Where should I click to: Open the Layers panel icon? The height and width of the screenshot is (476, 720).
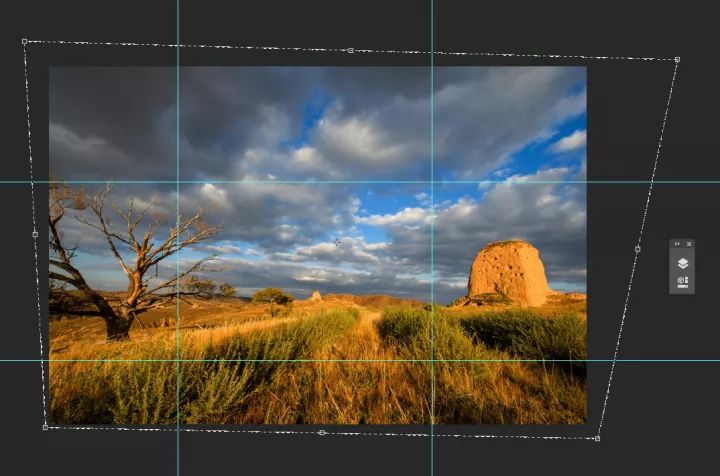click(682, 263)
